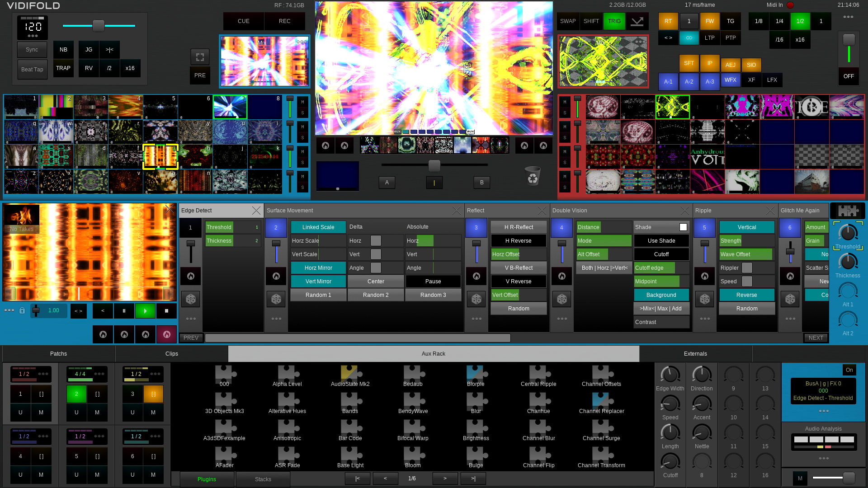The image size is (868, 488).
Task: Click the fullscreen icon above the PRE button
Action: coord(200,57)
